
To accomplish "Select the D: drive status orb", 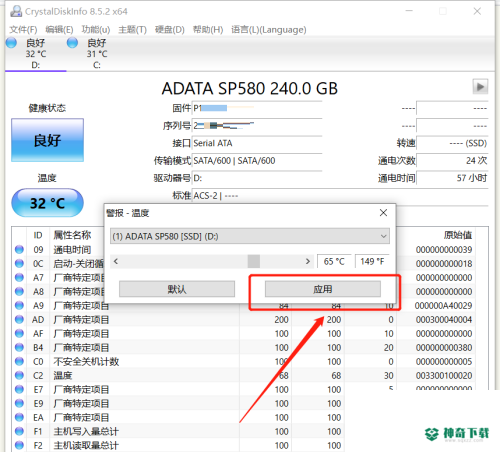I will click(x=11, y=43).
